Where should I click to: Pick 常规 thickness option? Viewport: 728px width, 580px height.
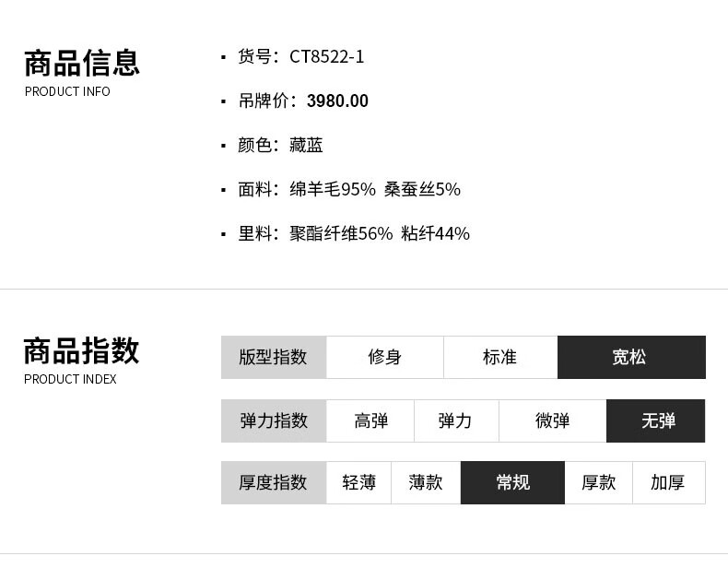point(512,482)
